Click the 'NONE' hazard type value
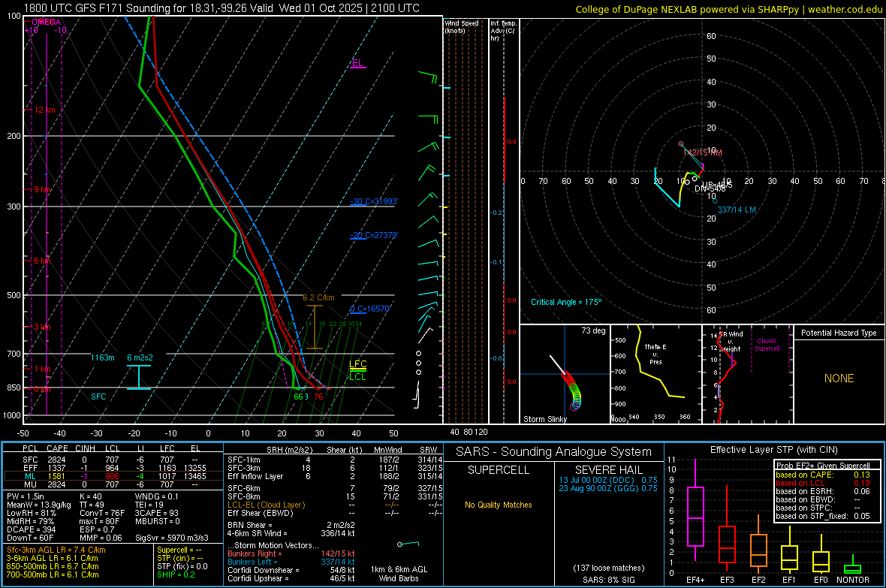Screen dimensions: 886x588 (839, 378)
